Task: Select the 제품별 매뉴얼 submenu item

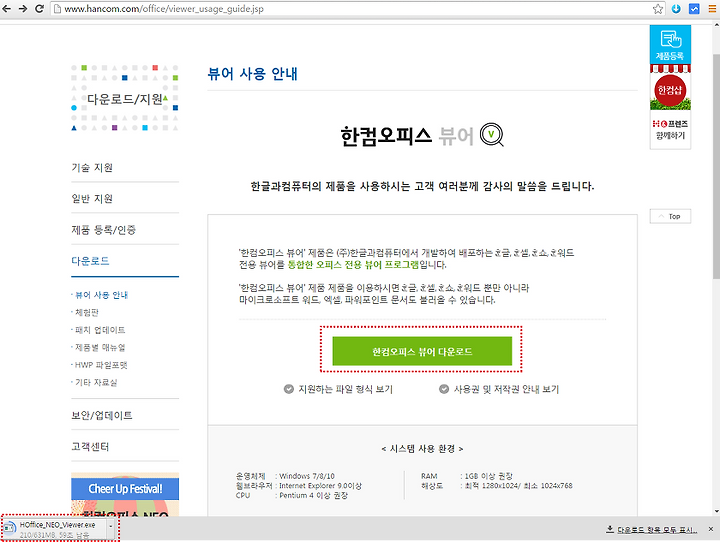Action: tap(100, 347)
